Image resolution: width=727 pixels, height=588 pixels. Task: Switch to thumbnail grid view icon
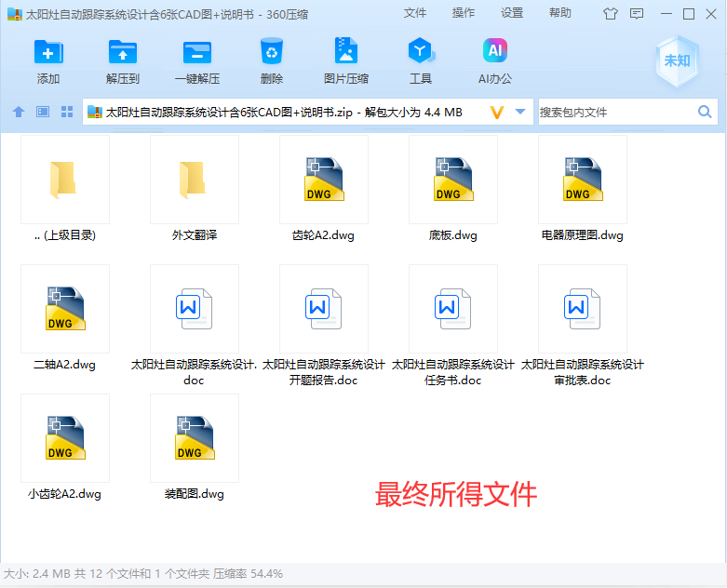click(67, 112)
